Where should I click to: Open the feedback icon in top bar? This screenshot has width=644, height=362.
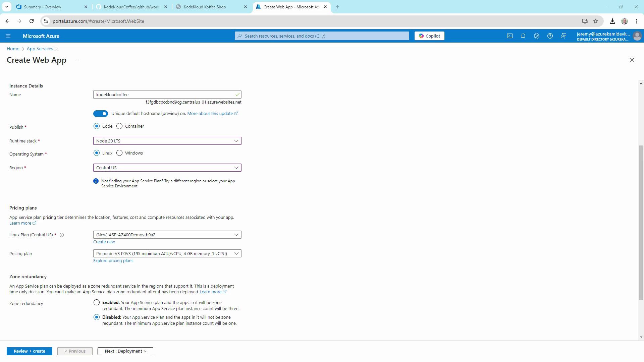563,36
